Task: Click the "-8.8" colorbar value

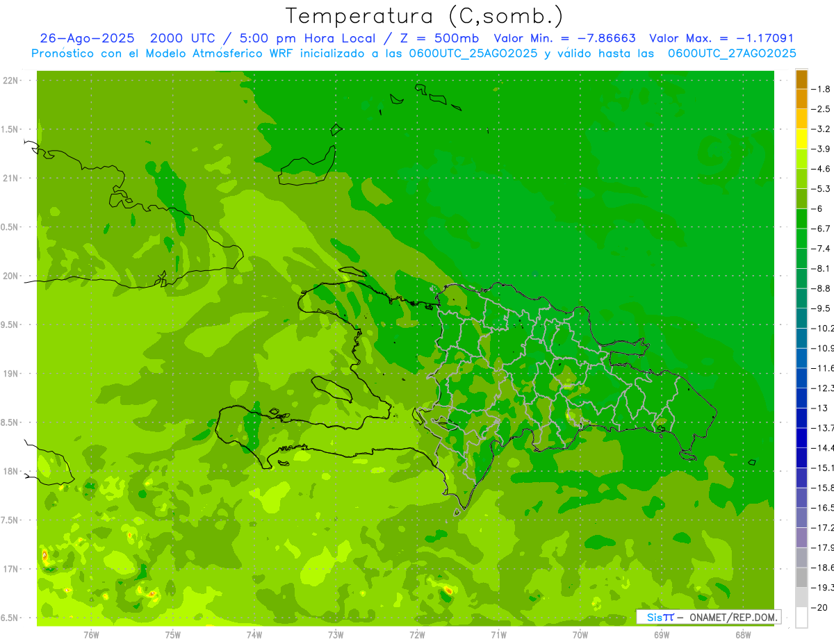Action: click(821, 288)
